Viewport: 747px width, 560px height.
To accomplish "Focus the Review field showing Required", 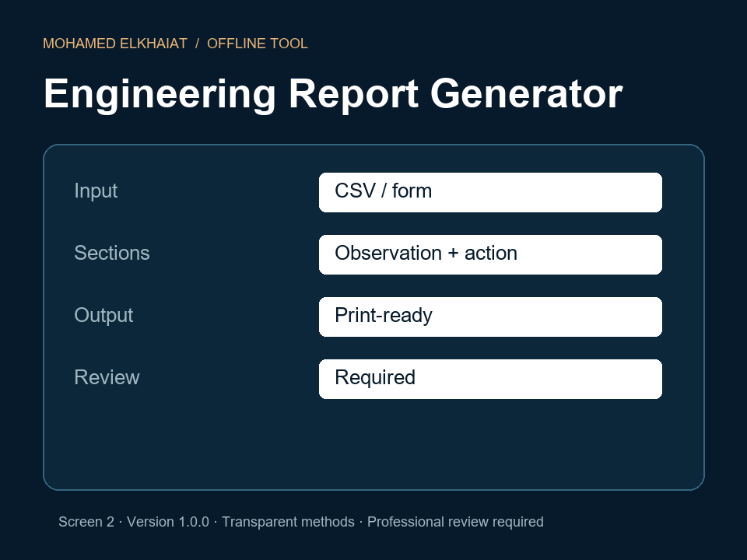I will [x=490, y=379].
